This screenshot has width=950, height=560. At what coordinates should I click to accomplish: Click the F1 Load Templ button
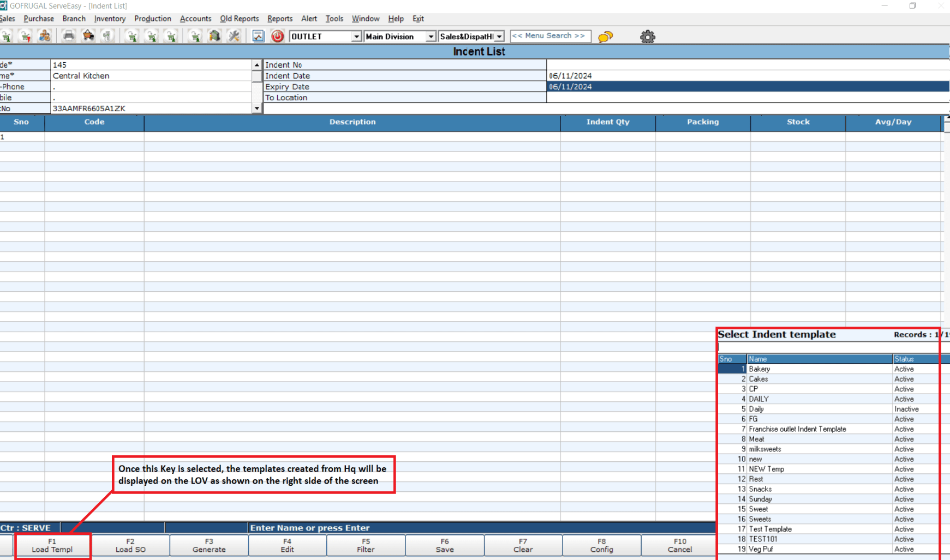(x=52, y=545)
